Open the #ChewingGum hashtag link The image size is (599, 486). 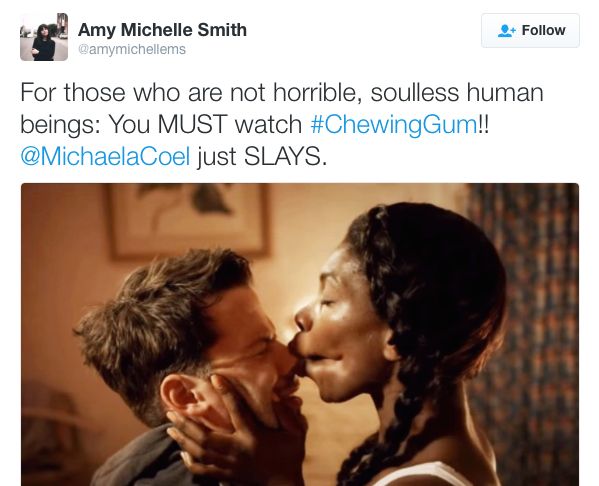click(x=394, y=125)
